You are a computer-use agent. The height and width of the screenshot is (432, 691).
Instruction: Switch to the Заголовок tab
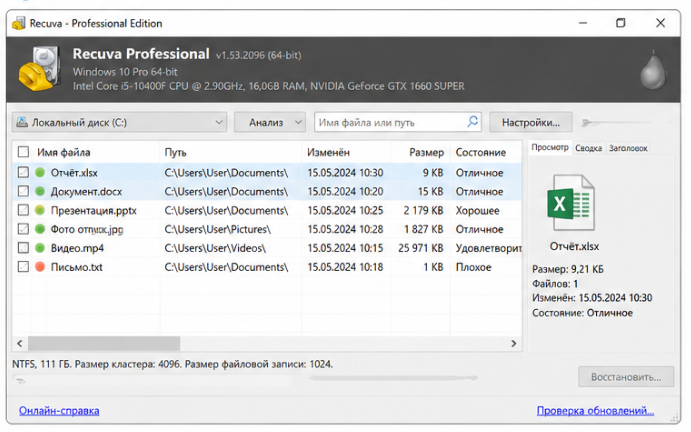tap(628, 148)
